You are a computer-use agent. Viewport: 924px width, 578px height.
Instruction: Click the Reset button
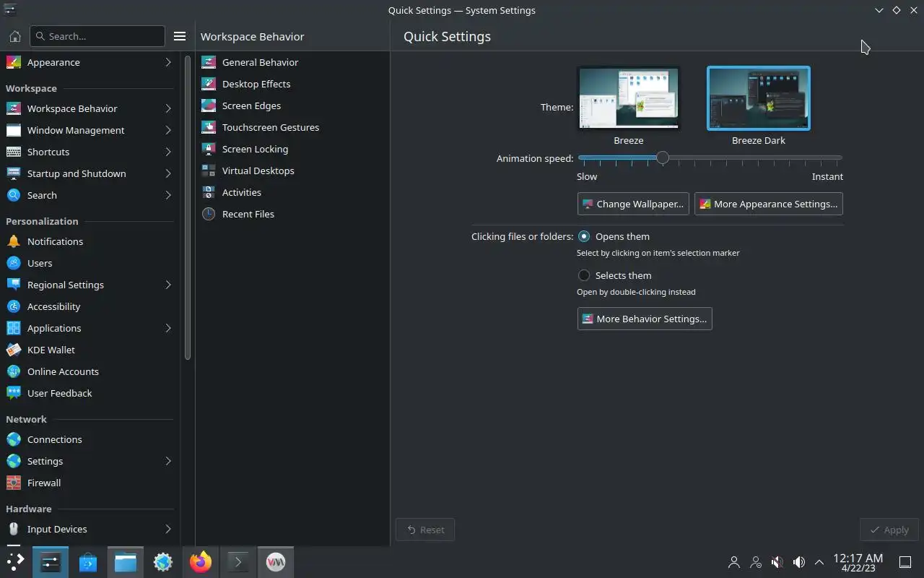[425, 530]
